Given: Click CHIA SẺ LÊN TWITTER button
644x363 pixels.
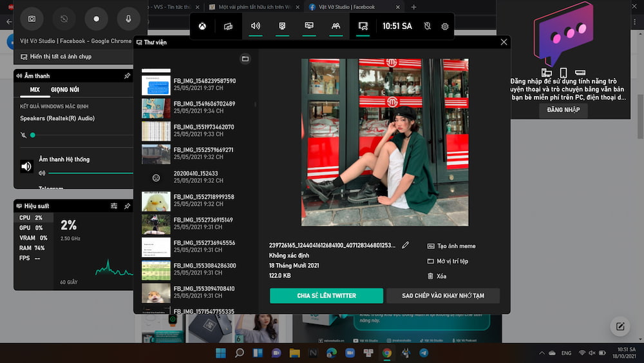Looking at the screenshot, I should pyautogui.click(x=327, y=295).
